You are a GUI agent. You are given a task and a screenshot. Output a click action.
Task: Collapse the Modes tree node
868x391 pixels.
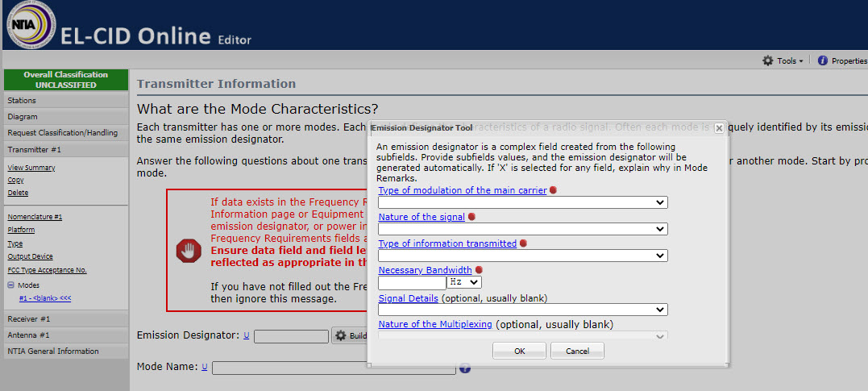coord(11,285)
